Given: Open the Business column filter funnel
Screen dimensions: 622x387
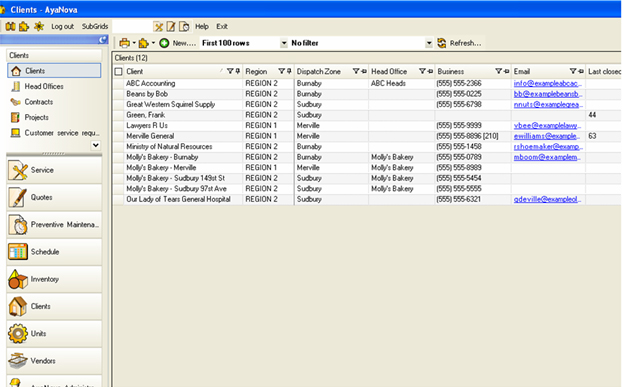Looking at the screenshot, I should (499, 71).
